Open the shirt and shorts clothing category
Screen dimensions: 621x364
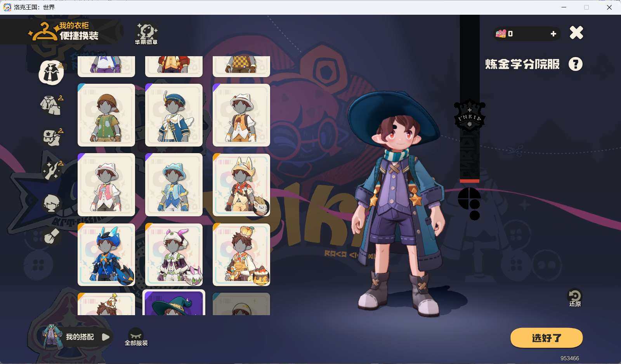click(51, 105)
